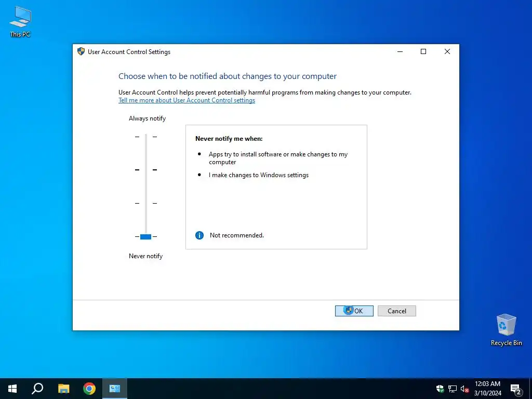
Task: Click the shield icon in dialog title bar
Action: tap(81, 51)
